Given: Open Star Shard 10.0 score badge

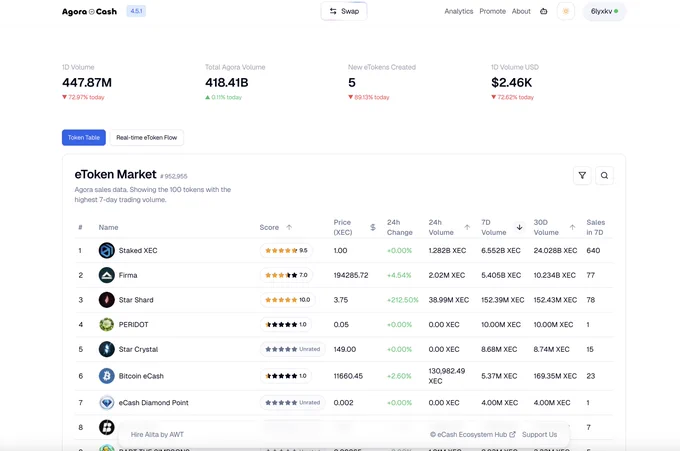Looking at the screenshot, I should pyautogui.click(x=288, y=300).
